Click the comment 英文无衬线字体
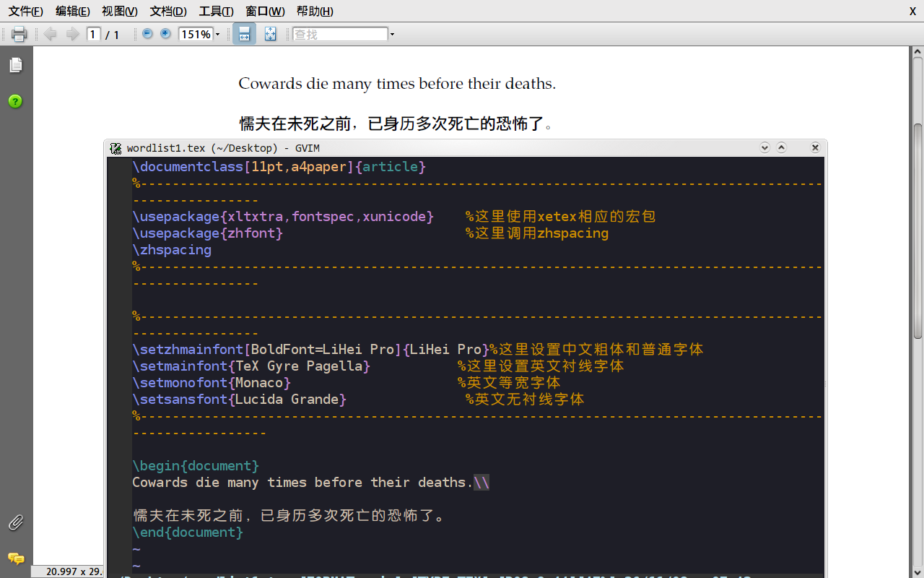 525,400
